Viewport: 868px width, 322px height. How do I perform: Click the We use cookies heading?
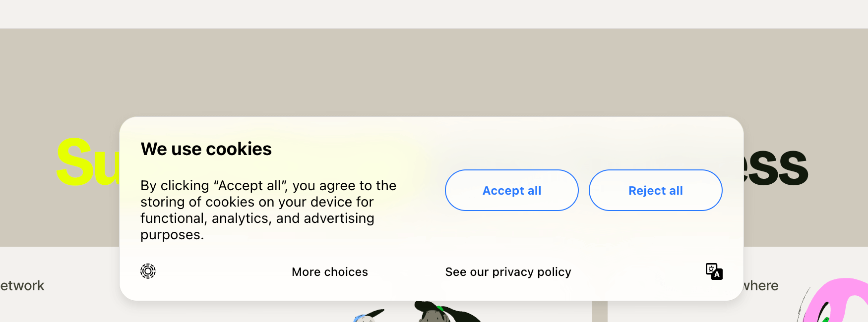206,149
